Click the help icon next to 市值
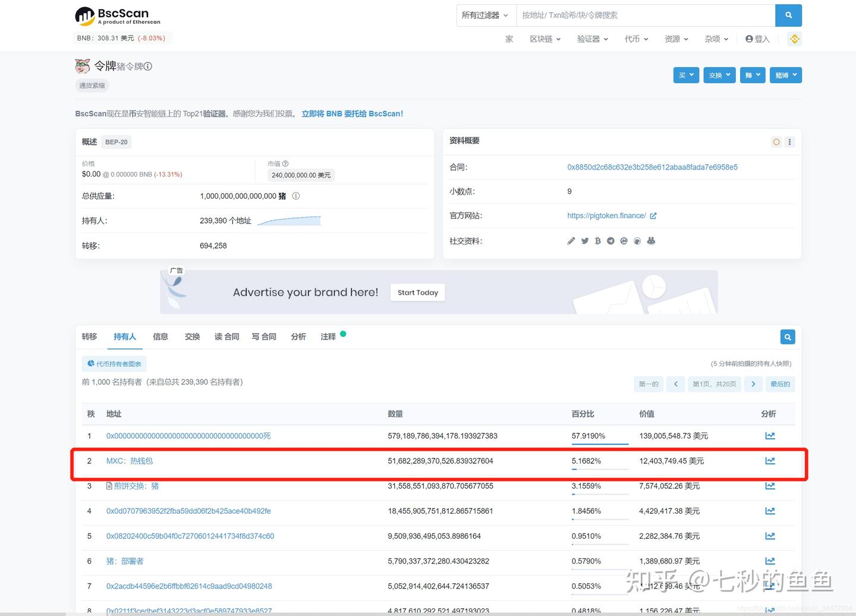 coord(285,164)
